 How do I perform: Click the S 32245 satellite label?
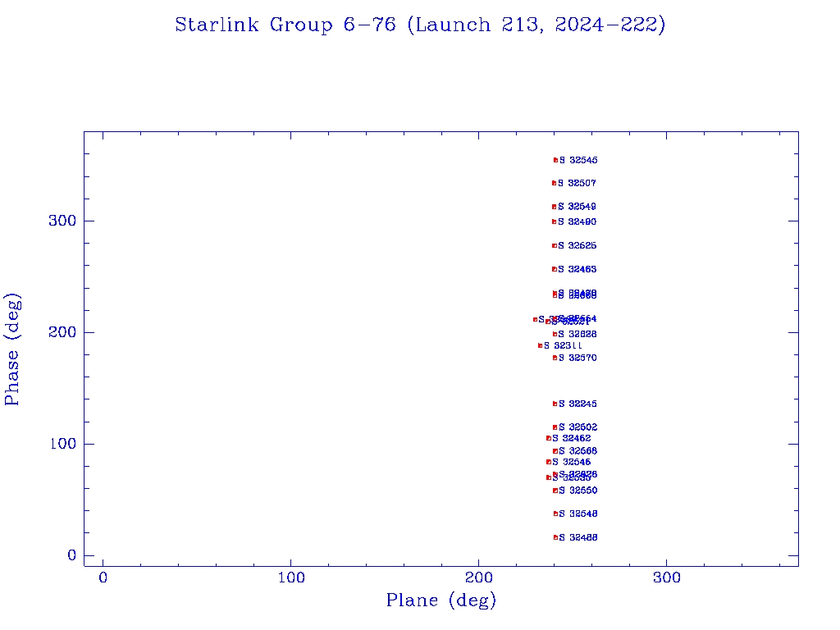click(x=577, y=404)
